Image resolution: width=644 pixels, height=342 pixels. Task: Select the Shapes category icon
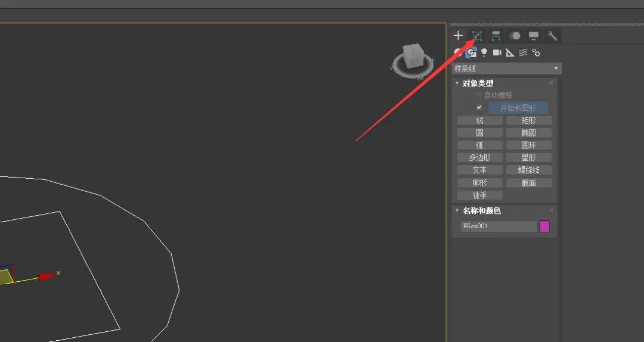pos(471,52)
